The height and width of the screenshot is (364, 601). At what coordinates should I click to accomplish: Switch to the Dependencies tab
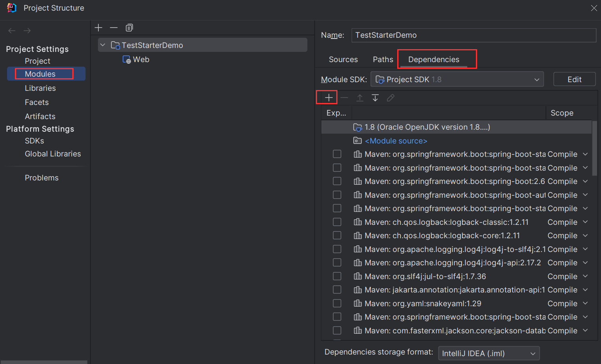(434, 59)
